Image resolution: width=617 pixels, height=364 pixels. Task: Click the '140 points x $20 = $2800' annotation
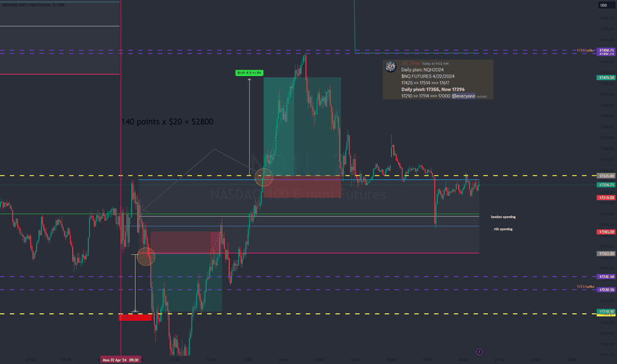[167, 122]
